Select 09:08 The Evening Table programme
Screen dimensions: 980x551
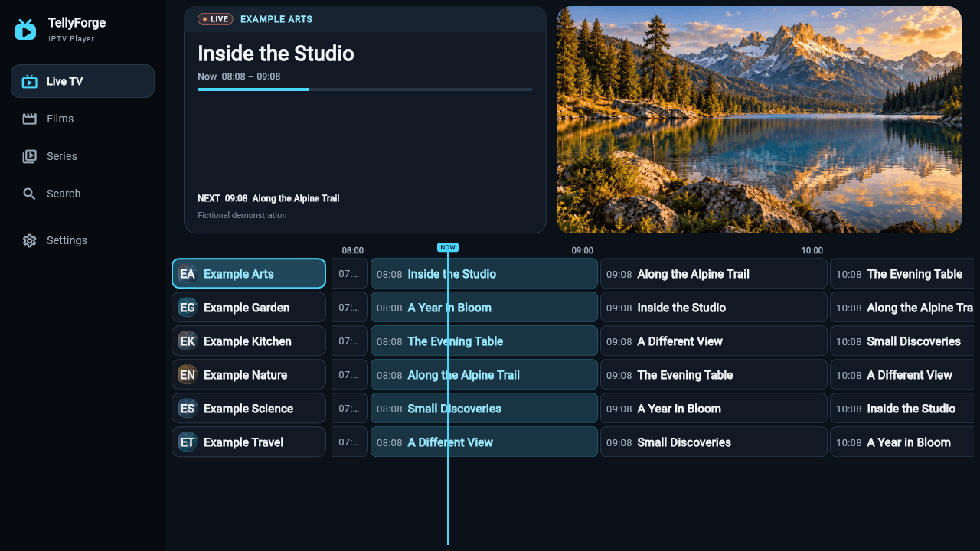point(714,375)
